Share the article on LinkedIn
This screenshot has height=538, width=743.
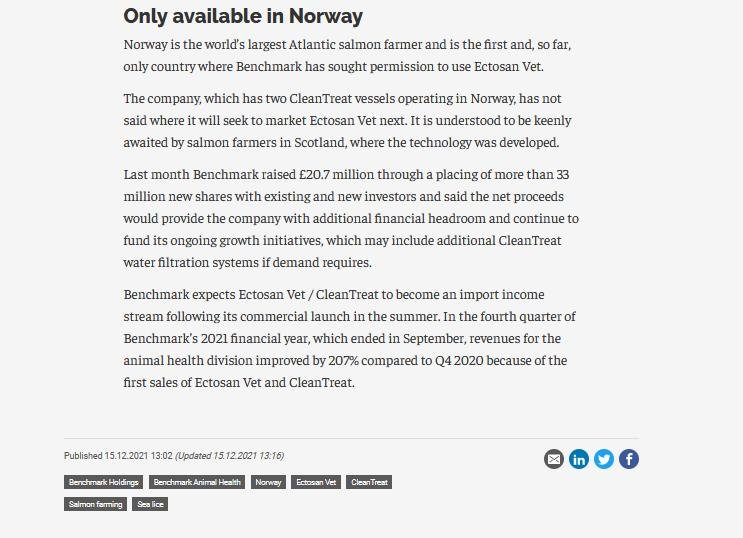[579, 459]
